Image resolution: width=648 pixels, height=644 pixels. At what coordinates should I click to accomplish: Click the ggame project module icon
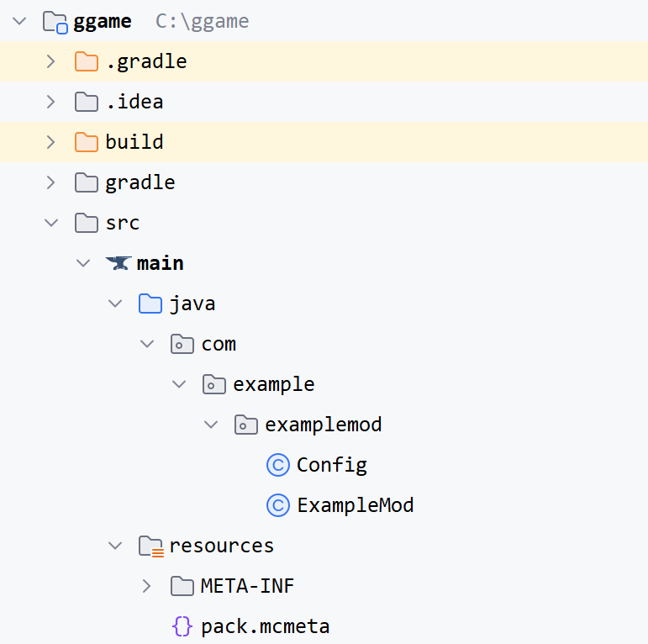click(55, 22)
